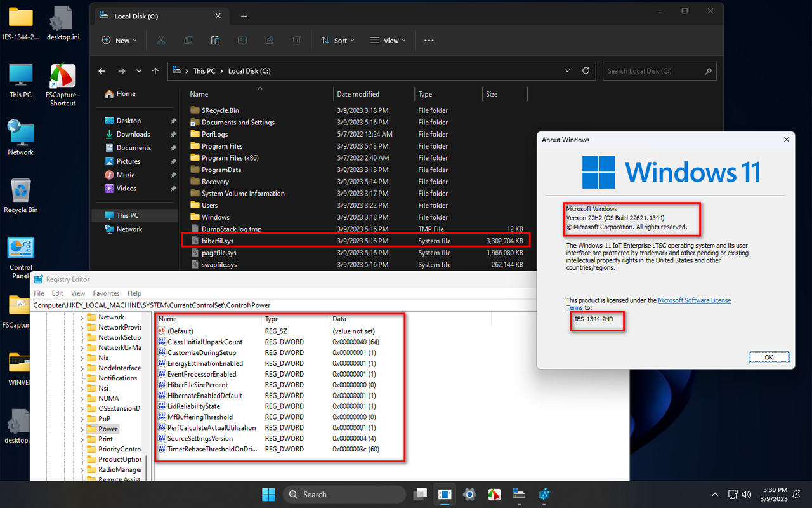
Task: Open the Help menu in Registry Editor
Action: [134, 293]
